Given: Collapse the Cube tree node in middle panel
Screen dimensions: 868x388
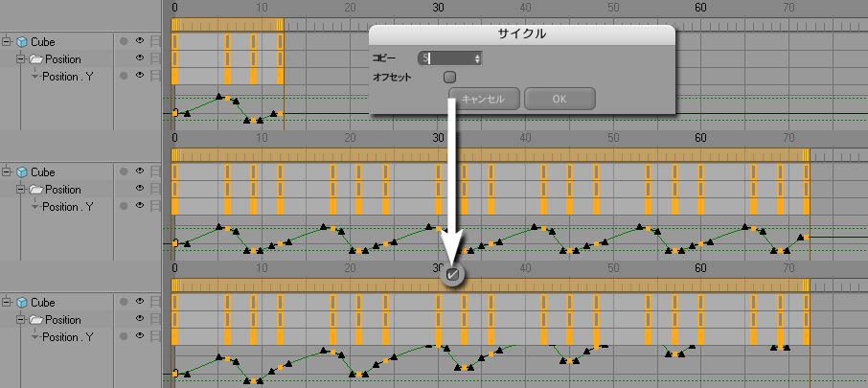Looking at the screenshot, I should pos(7,172).
